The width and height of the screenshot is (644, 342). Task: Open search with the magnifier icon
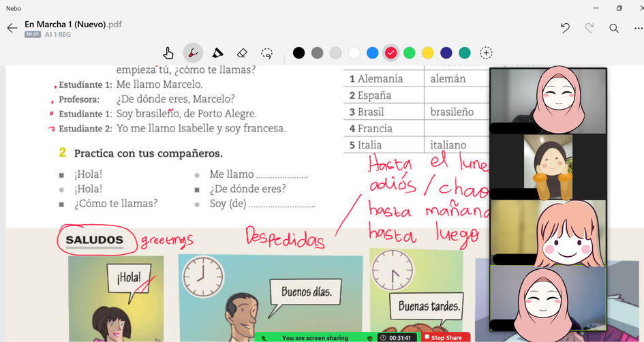tap(614, 28)
